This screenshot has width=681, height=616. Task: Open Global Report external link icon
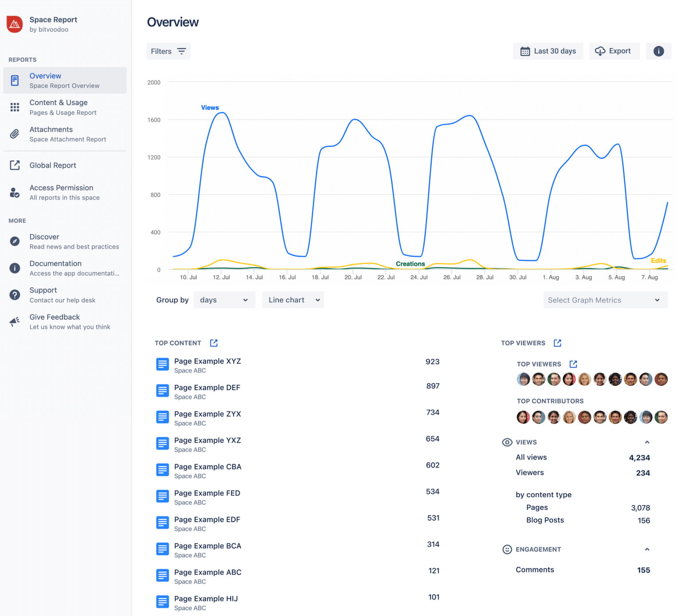[x=15, y=165]
